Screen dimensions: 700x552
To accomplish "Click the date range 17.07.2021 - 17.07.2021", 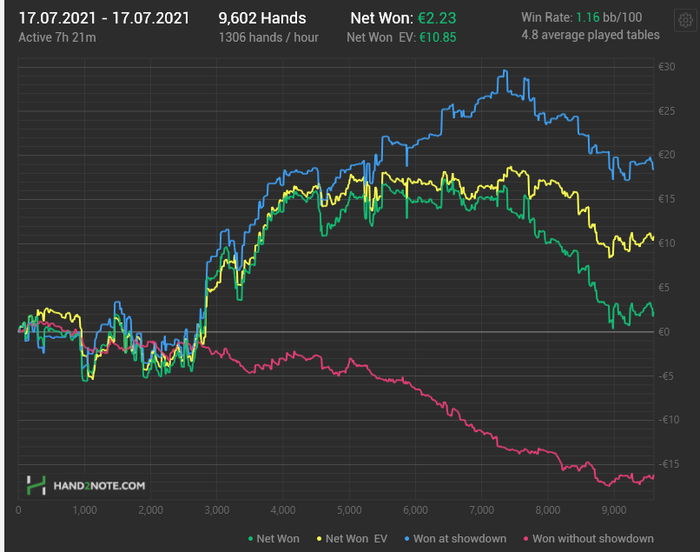I will pyautogui.click(x=104, y=18).
